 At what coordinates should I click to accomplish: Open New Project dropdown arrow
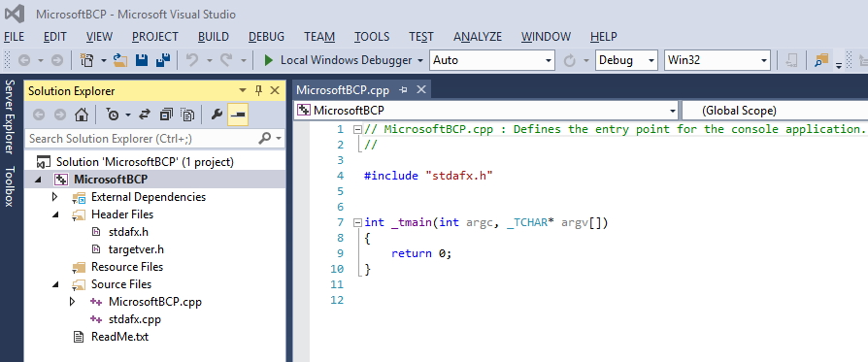pyautogui.click(x=104, y=60)
